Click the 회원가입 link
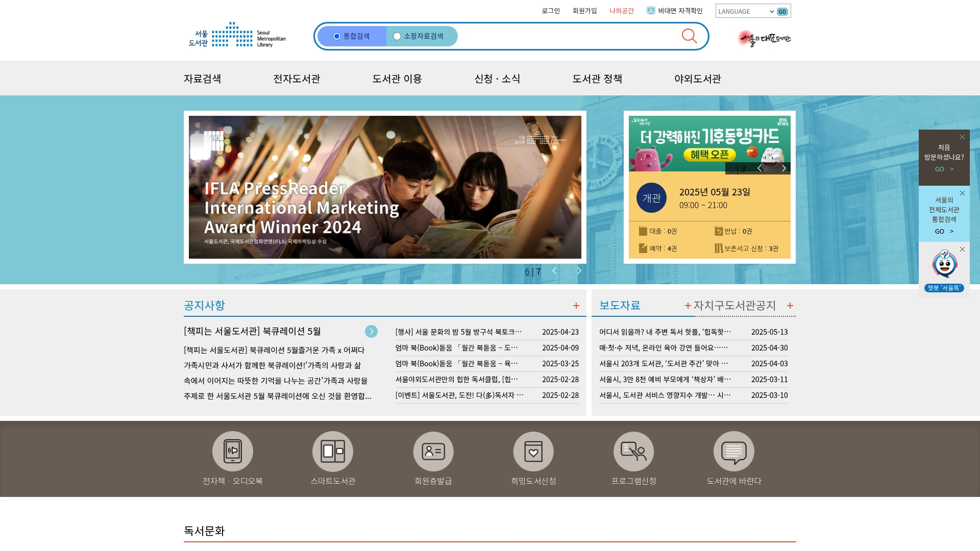This screenshot has height=551, width=980. point(584,11)
